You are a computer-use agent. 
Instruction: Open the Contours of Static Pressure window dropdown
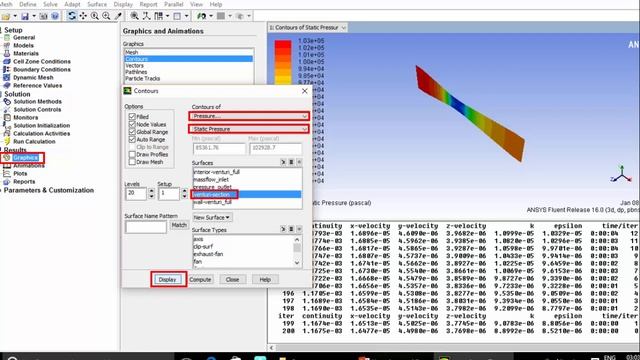click(x=343, y=28)
